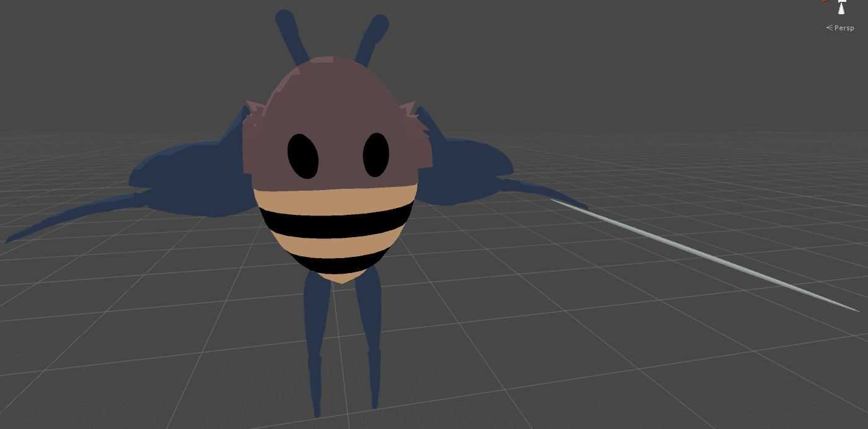Click the red axis on the orientation gizmo

[825, 1]
